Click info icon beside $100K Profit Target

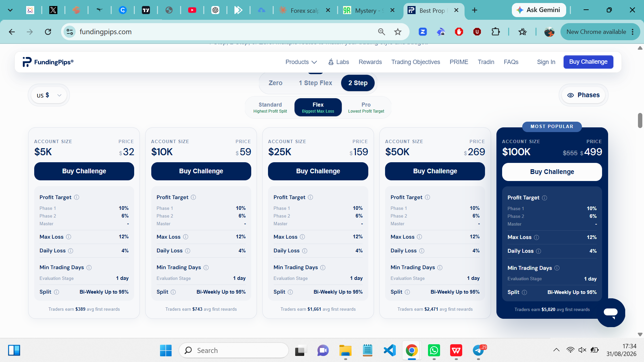click(544, 198)
